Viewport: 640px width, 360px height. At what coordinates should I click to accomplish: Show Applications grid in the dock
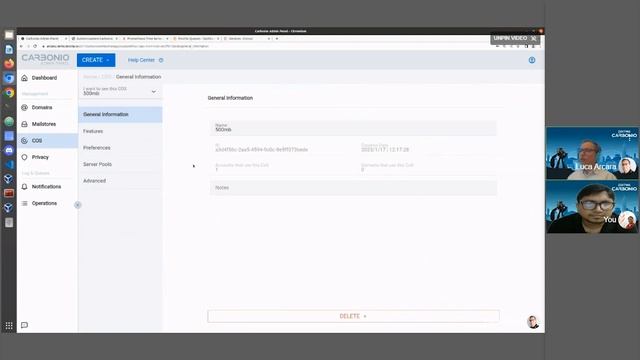coord(9,325)
